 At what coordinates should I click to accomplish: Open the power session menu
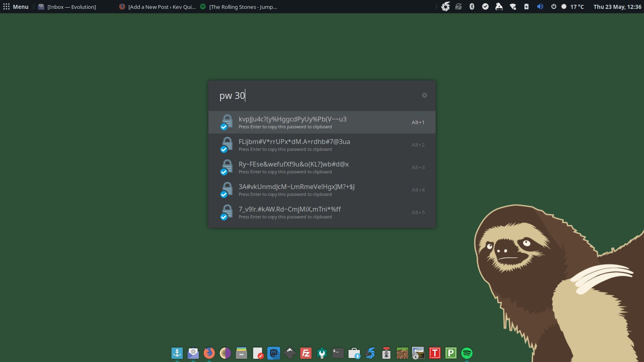coord(554,6)
